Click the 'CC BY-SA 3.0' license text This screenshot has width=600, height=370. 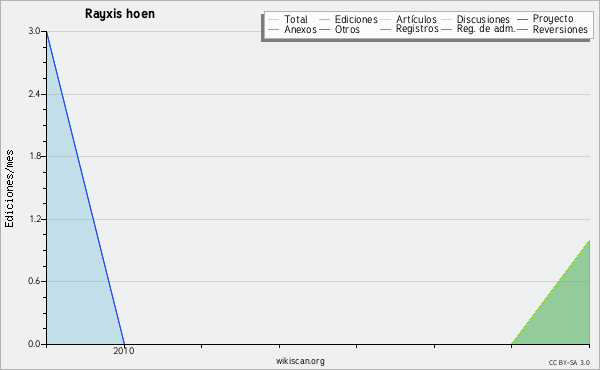[x=569, y=363]
